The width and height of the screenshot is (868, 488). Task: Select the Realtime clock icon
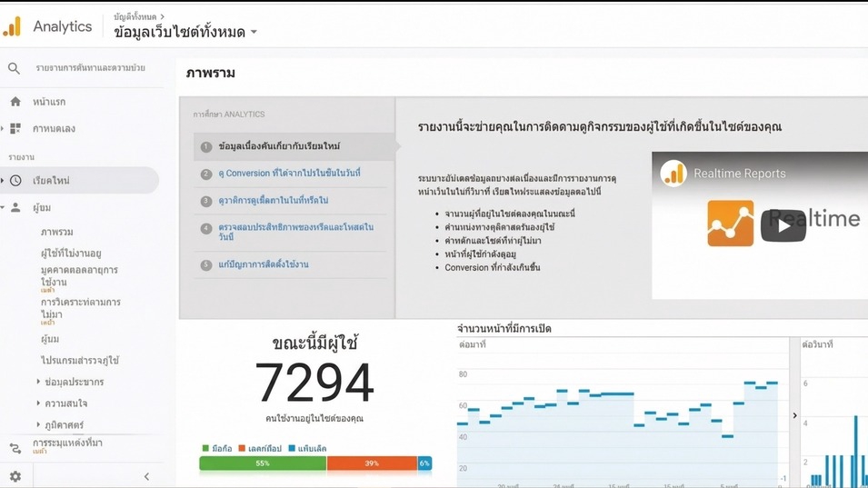[x=15, y=180]
